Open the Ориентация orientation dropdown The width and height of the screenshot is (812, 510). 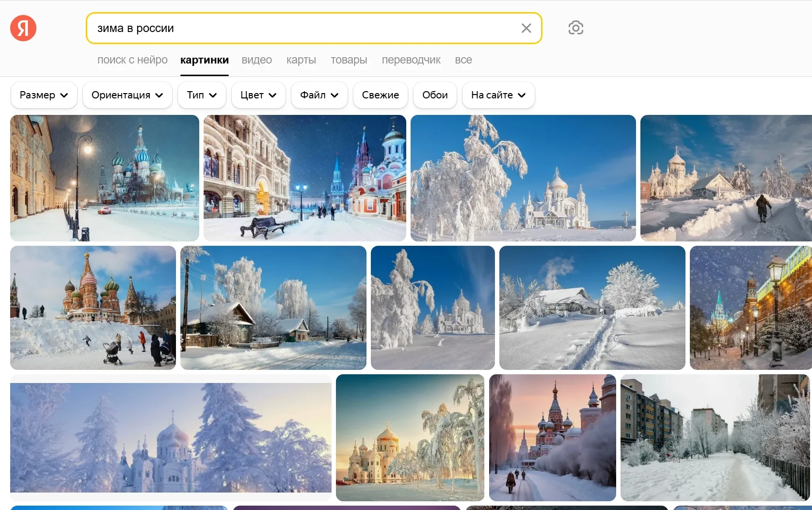127,95
